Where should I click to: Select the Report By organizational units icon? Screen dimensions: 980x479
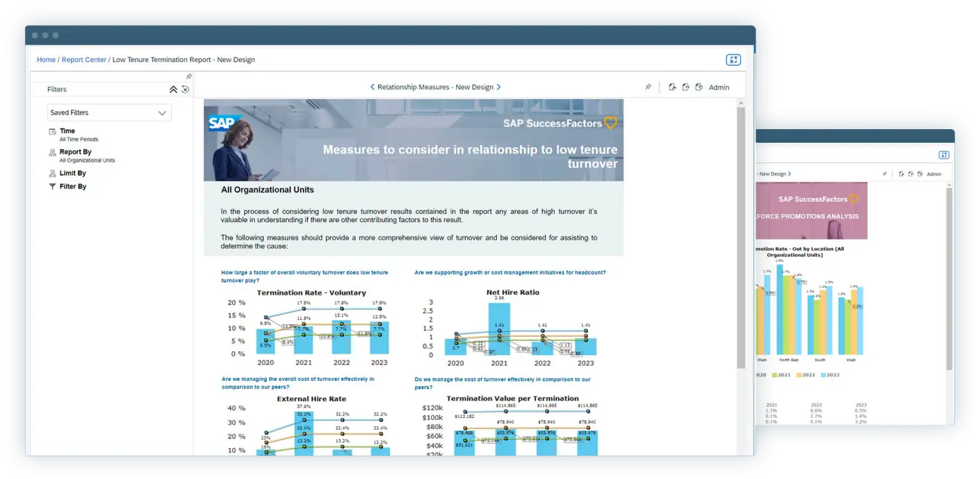pos(52,152)
